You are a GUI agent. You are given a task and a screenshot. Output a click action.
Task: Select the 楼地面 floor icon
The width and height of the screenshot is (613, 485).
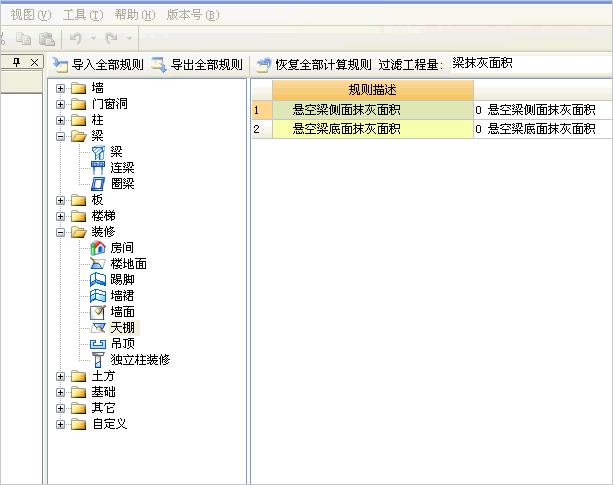(98, 264)
